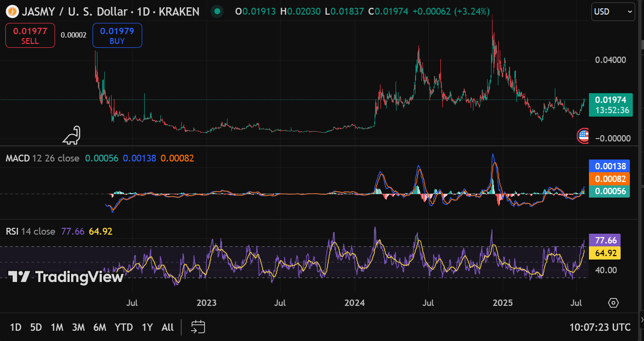Viewport: 644px width, 341px height.
Task: Click the MACD histogram value 0.00056
Action: 102,158
